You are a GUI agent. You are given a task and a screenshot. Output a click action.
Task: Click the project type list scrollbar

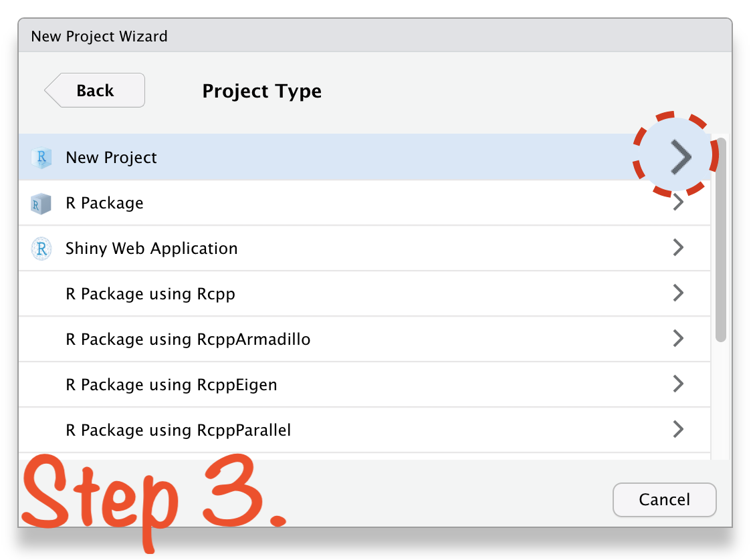[720, 240]
